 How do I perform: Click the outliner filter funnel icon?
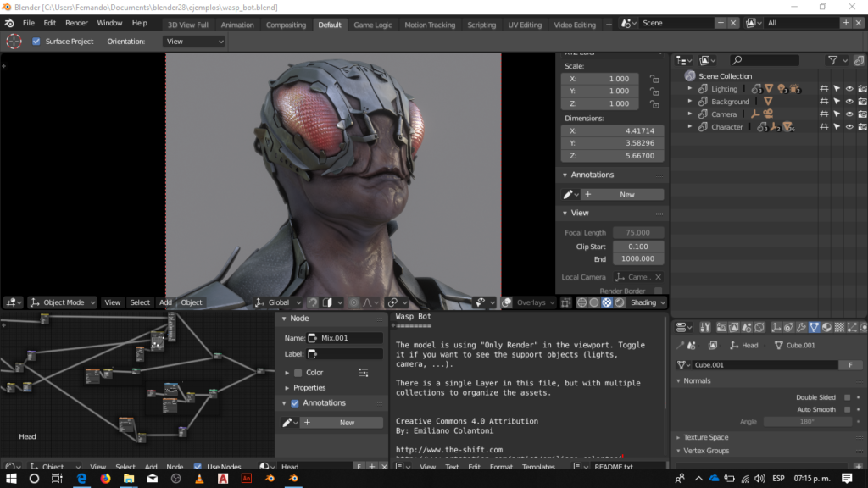(x=834, y=60)
